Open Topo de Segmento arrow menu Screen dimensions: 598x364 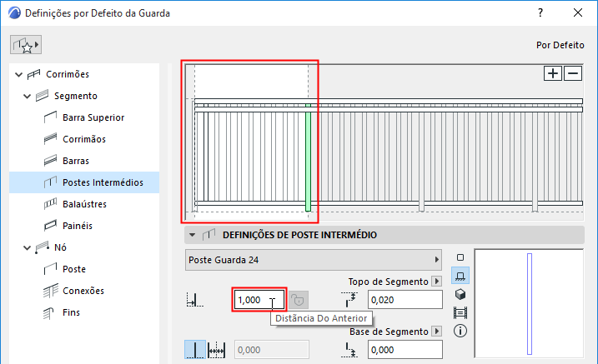(x=437, y=282)
